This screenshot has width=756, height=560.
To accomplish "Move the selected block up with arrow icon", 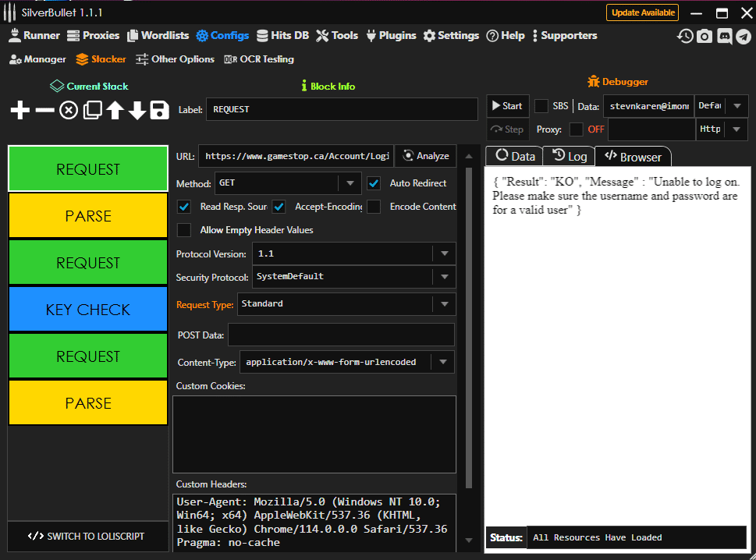I will pyautogui.click(x=115, y=110).
